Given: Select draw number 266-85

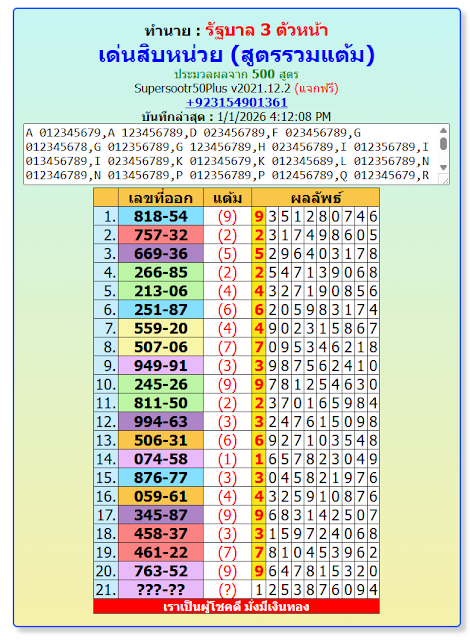Looking at the screenshot, I should point(161,272).
